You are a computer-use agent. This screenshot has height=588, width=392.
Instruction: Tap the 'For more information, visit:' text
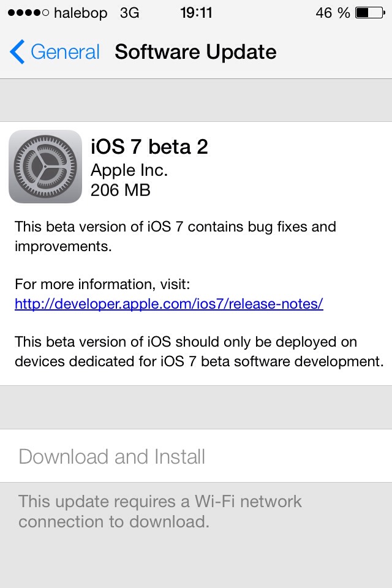coord(102,284)
